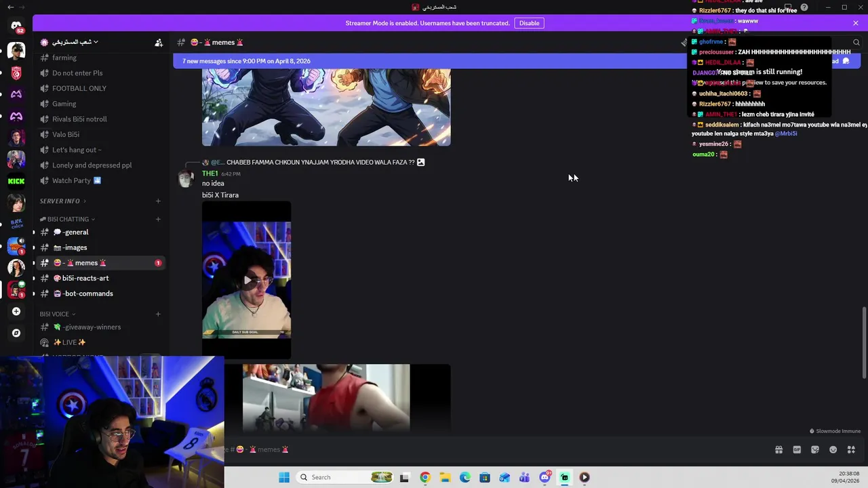Open the red Tunisia flag server icon
Screen dimensions: 868x488
(16, 73)
